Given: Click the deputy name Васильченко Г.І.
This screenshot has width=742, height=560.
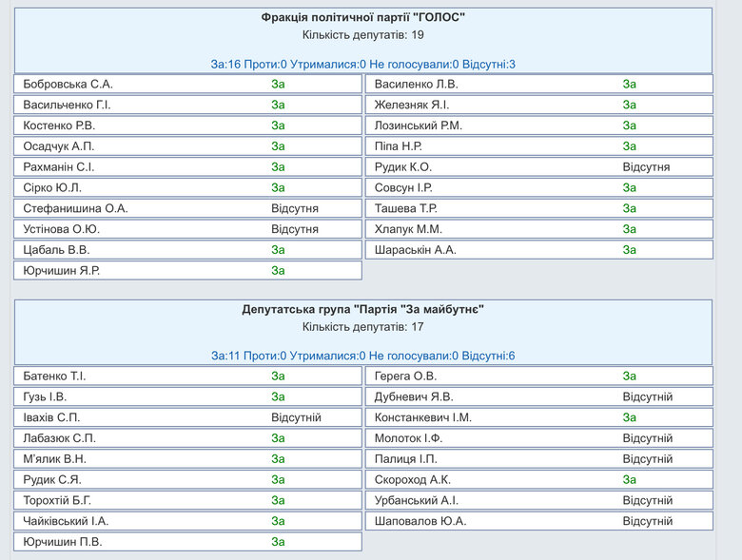Looking at the screenshot, I should pos(67,105).
